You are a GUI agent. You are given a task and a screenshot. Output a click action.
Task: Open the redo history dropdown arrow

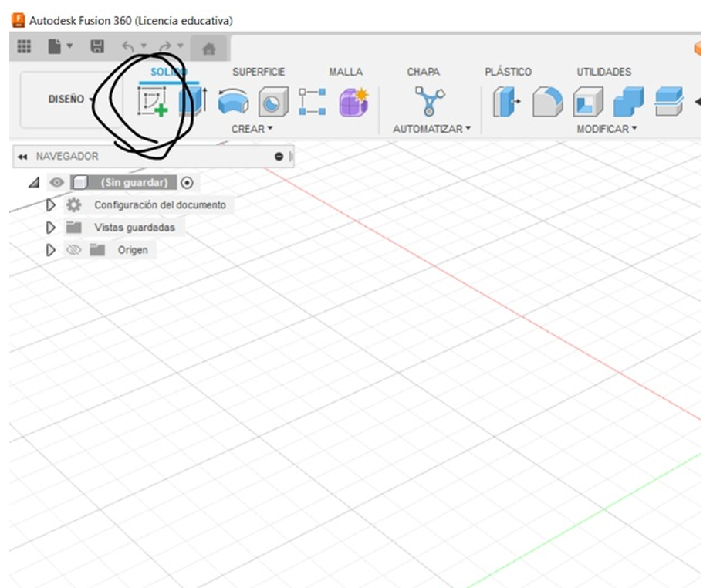[x=181, y=46]
